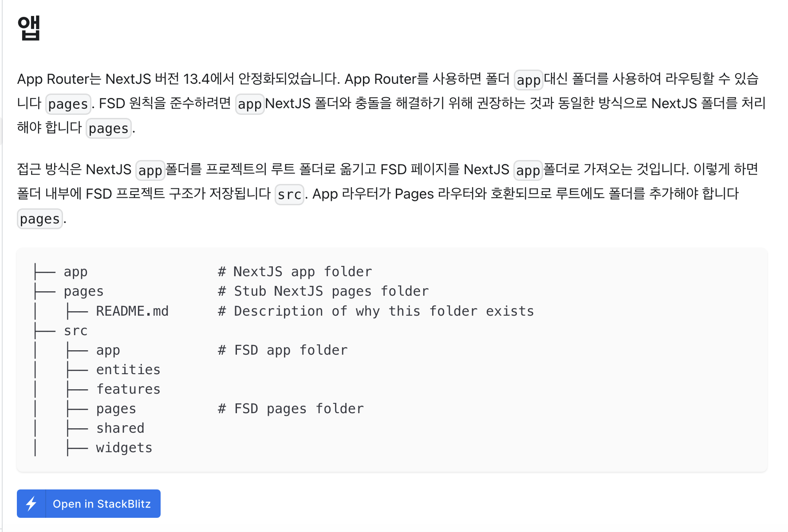Image resolution: width=788 pixels, height=532 pixels.
Task: Select the README.md line in code block
Action: [x=132, y=311]
